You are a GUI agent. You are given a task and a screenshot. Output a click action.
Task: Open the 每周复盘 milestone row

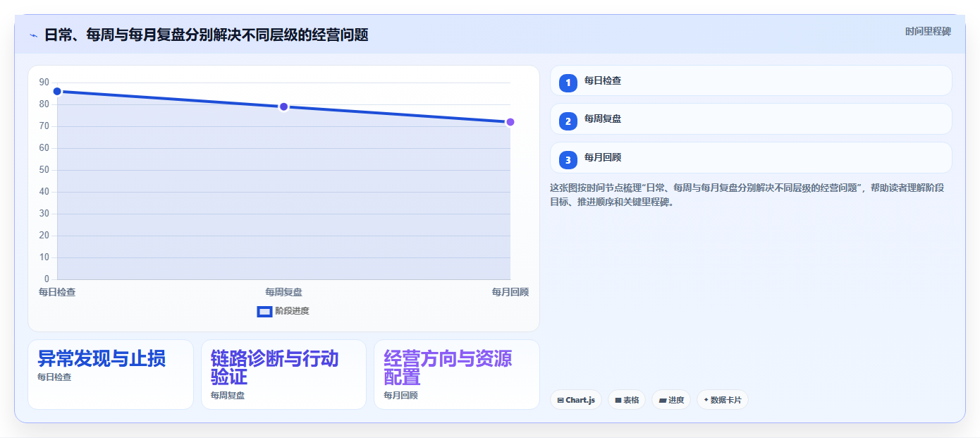751,119
